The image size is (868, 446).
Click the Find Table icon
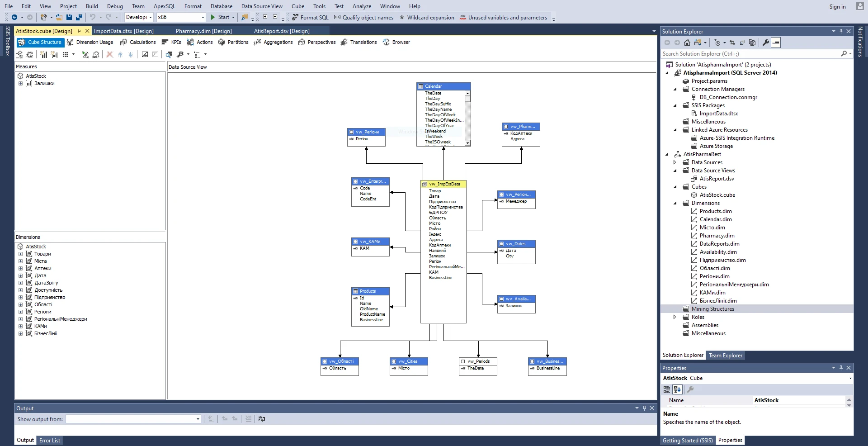click(x=169, y=54)
